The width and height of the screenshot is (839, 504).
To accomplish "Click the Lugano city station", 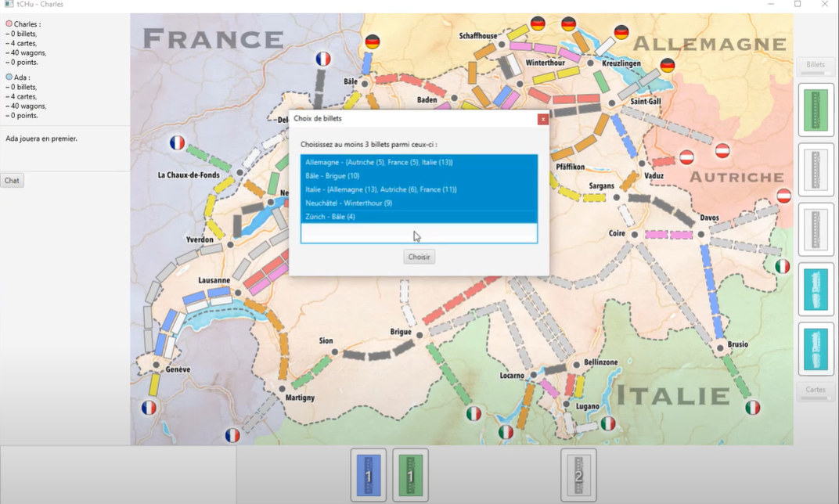I will (566, 404).
